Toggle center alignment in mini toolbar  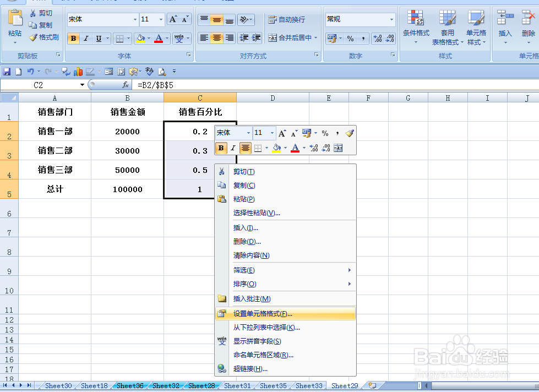coord(245,148)
